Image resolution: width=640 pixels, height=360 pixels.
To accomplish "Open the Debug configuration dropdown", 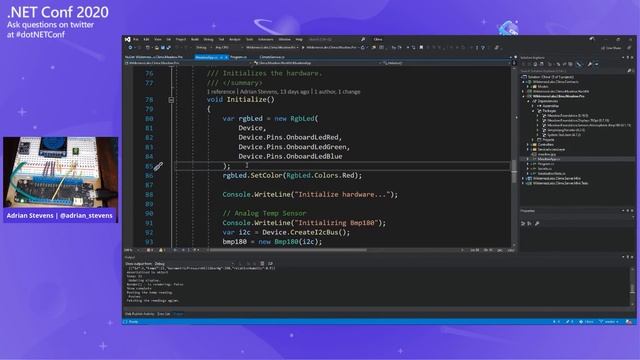I will (203, 48).
